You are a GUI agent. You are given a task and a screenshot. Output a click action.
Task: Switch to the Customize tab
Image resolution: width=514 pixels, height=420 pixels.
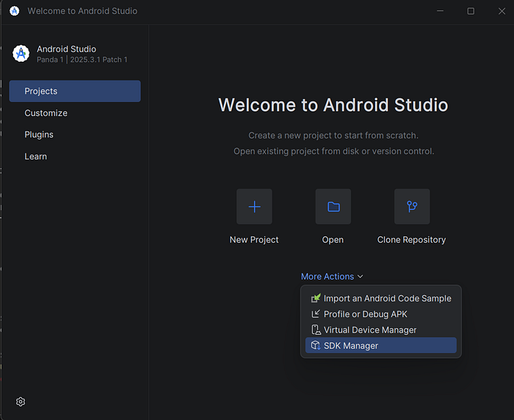coord(75,113)
